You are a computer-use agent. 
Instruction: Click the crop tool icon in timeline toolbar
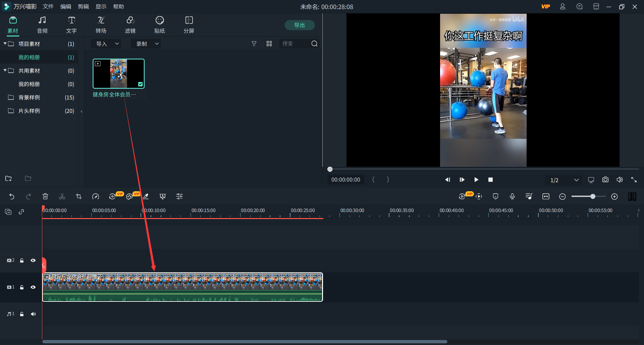coord(79,197)
